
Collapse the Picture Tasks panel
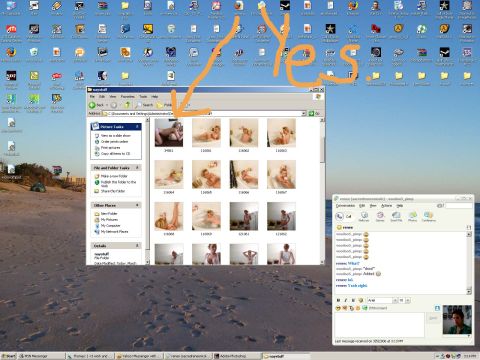(x=137, y=127)
